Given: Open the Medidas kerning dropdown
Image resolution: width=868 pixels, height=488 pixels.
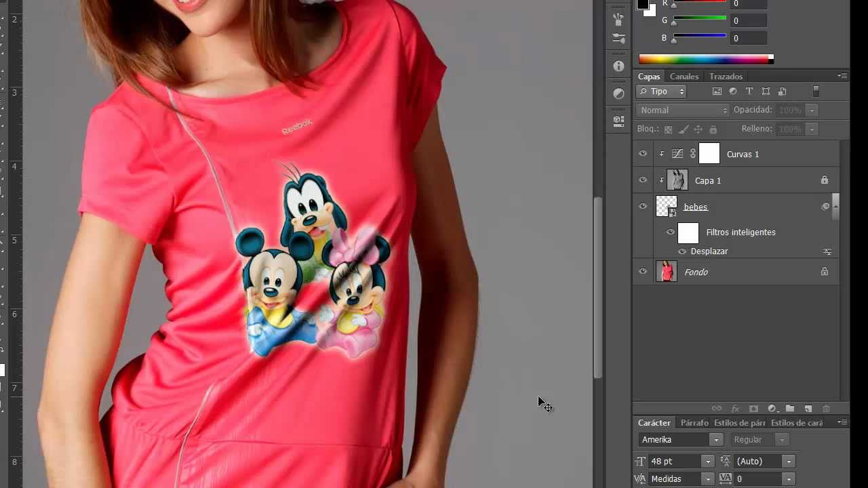Looking at the screenshot, I should (708, 479).
